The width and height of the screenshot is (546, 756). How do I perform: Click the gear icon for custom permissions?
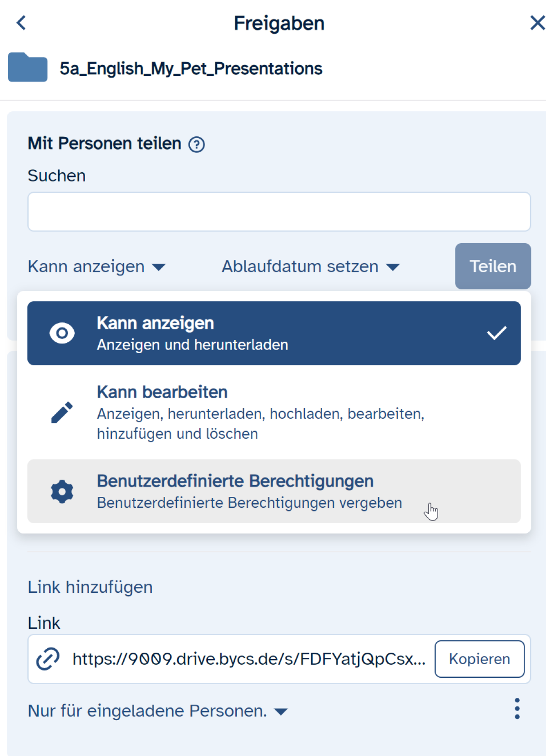(x=62, y=491)
